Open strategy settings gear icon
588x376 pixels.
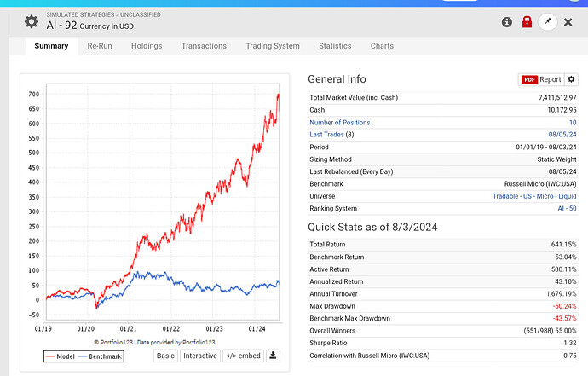[x=32, y=22]
